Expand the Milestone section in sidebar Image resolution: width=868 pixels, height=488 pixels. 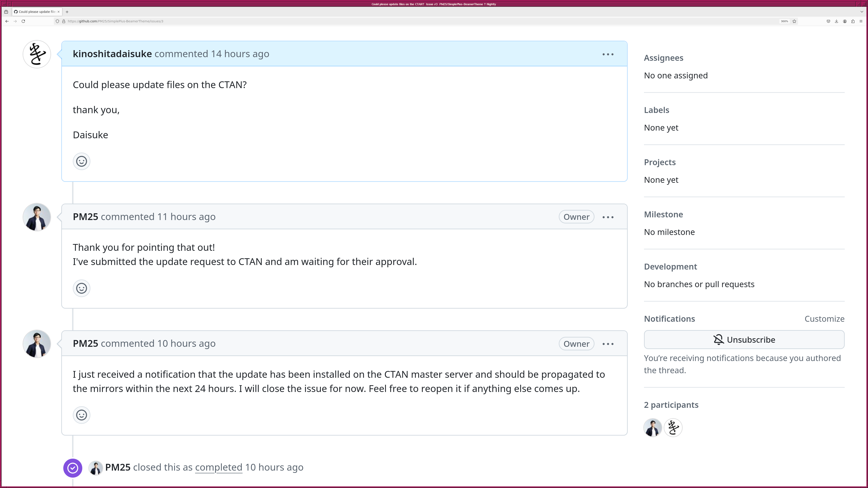point(663,214)
